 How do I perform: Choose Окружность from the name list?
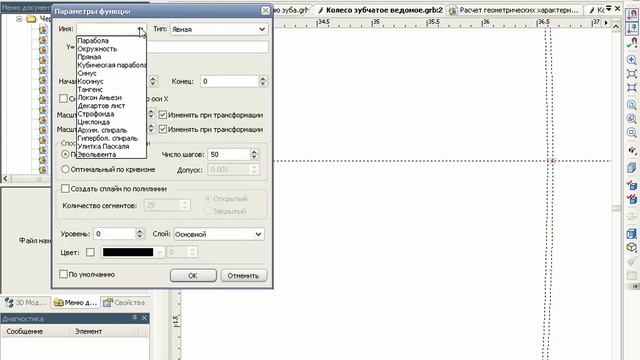[97, 49]
